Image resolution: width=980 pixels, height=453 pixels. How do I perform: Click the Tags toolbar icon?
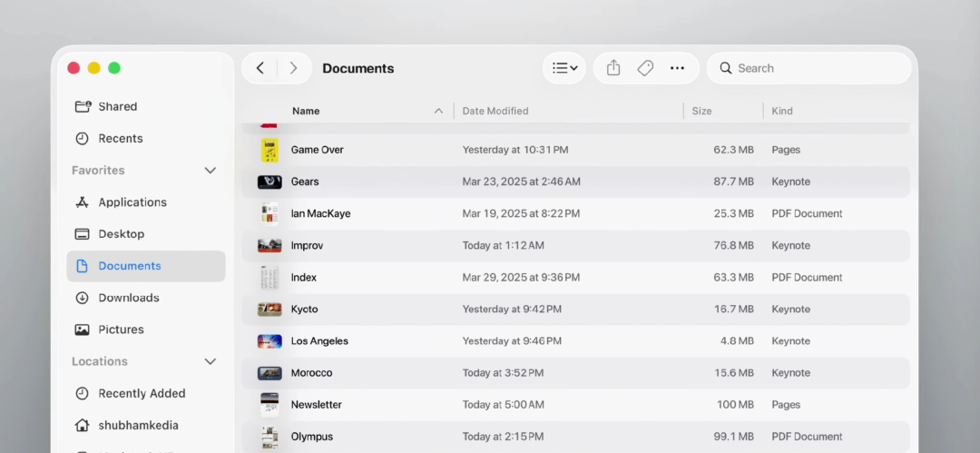(646, 68)
